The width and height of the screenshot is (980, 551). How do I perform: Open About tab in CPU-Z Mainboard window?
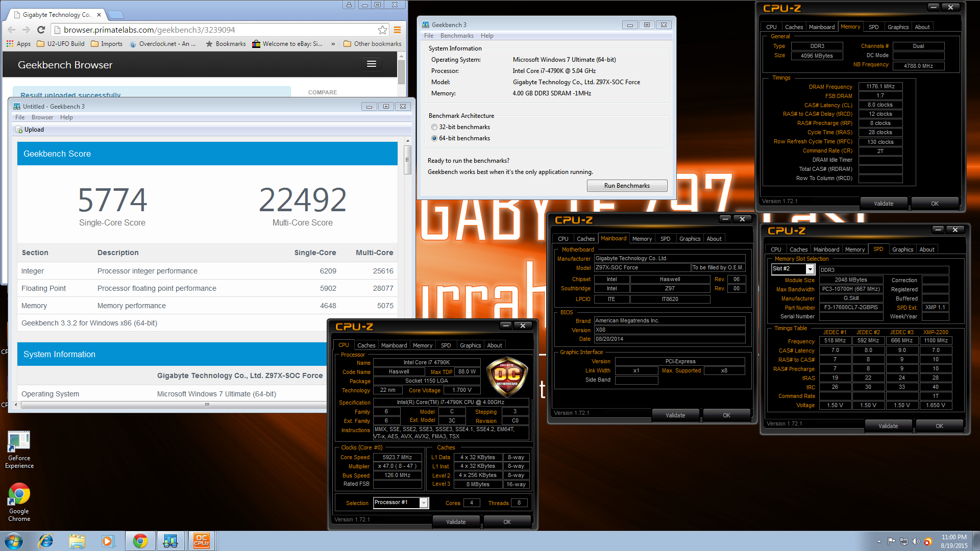714,239
